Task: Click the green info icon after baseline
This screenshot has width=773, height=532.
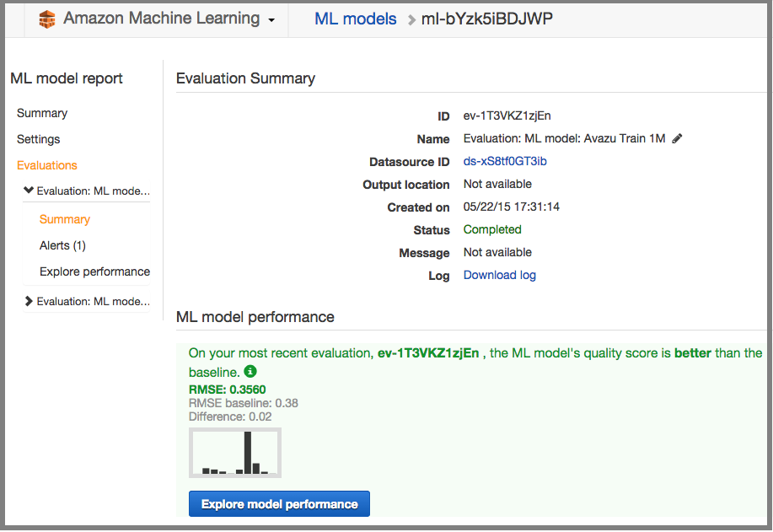Action: click(250, 371)
